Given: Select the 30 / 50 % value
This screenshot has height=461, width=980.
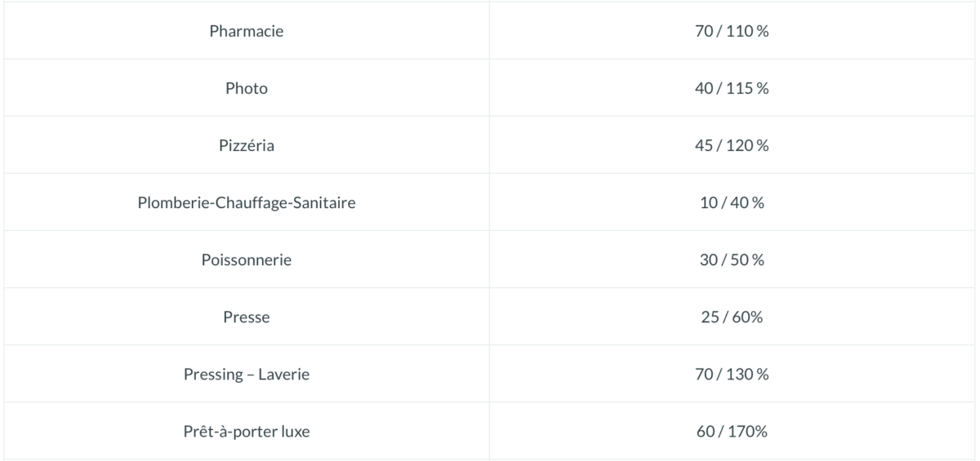Looking at the screenshot, I should point(732,259).
